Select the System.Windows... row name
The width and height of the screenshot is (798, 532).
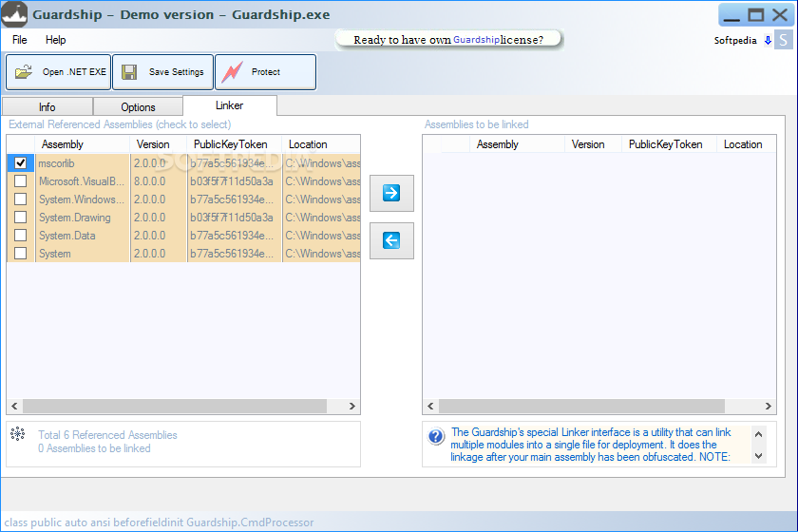click(x=82, y=199)
